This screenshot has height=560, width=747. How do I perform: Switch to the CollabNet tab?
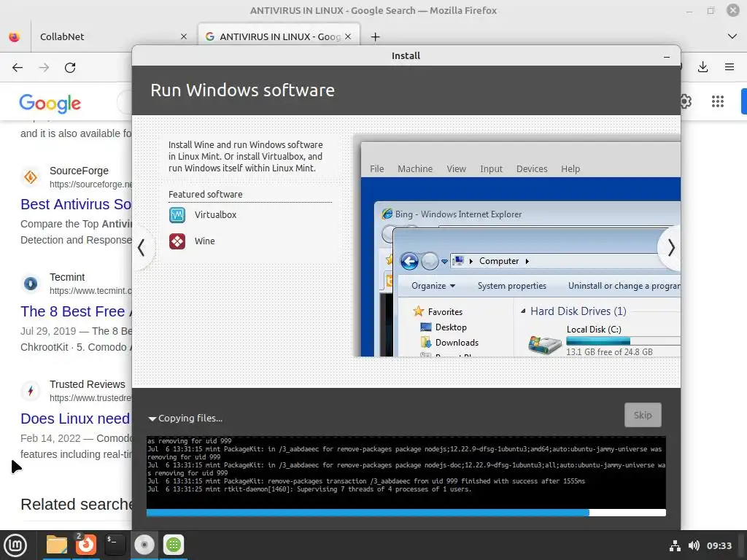[109, 36]
